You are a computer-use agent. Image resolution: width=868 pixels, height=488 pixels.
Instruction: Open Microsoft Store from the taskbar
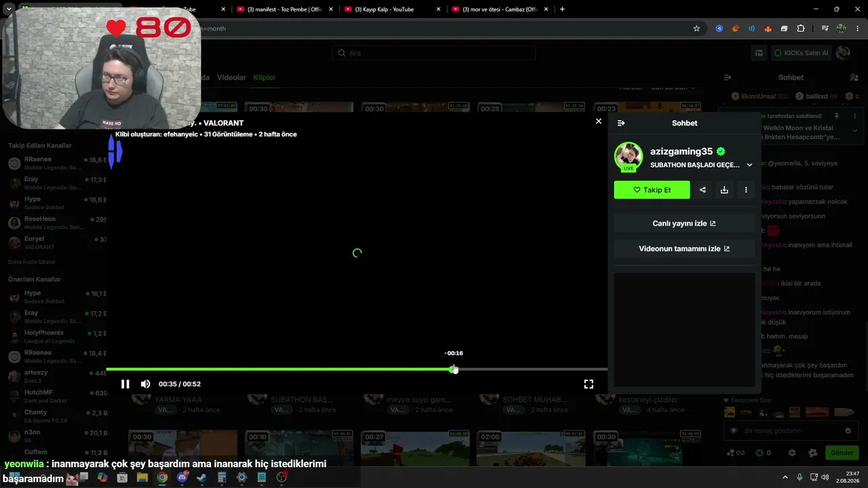(x=122, y=477)
